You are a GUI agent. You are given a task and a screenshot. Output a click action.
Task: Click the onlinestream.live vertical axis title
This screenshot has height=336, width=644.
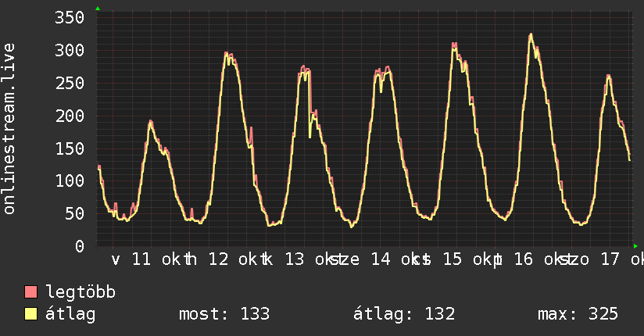pos(9,129)
